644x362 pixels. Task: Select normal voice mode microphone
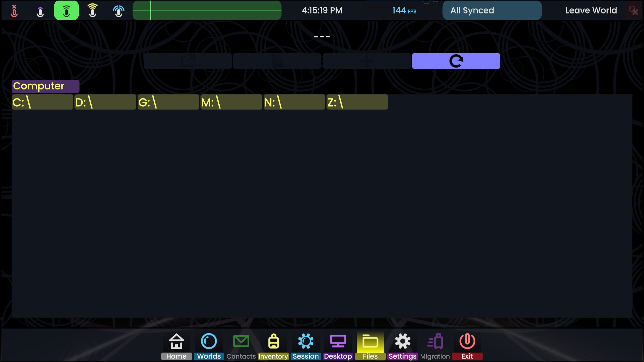pos(66,11)
